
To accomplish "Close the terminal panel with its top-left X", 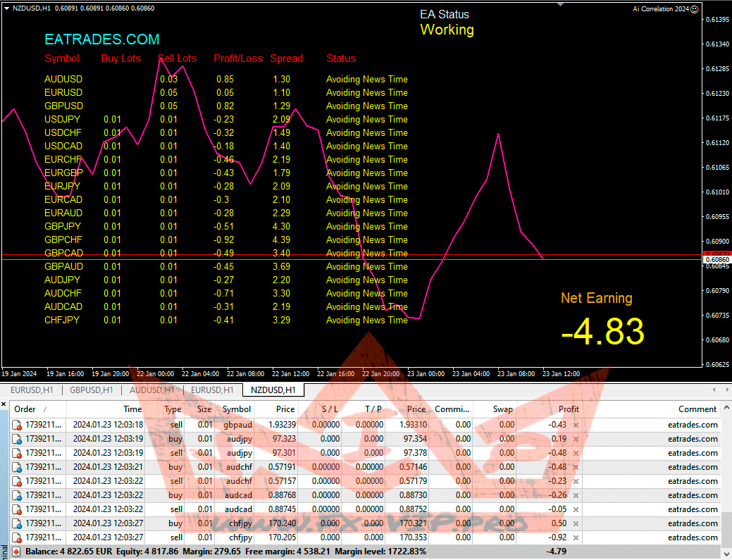I will pos(4,404).
